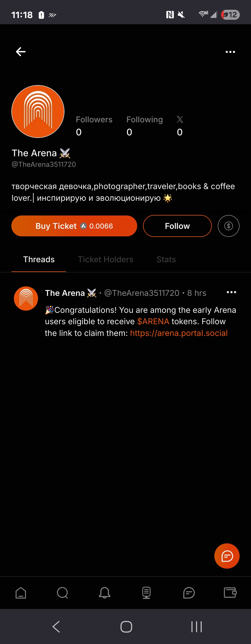251x644 pixels.
Task: Tap the dollar tip icon
Action: (229, 226)
